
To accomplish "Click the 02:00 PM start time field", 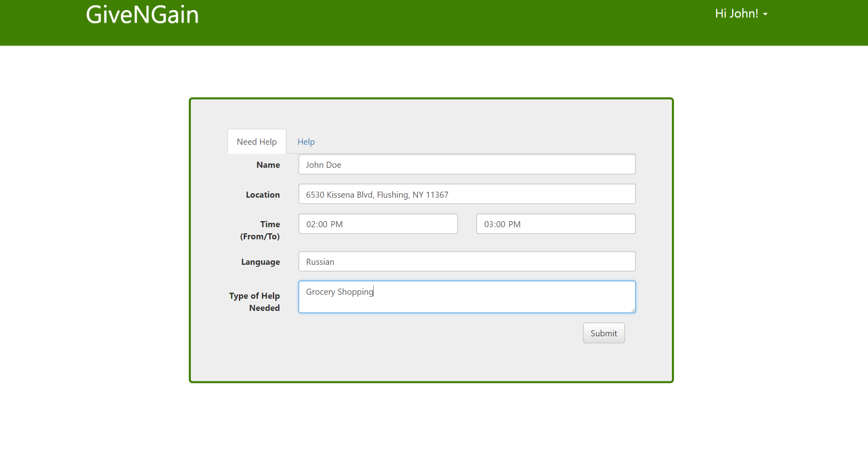I will click(x=378, y=224).
